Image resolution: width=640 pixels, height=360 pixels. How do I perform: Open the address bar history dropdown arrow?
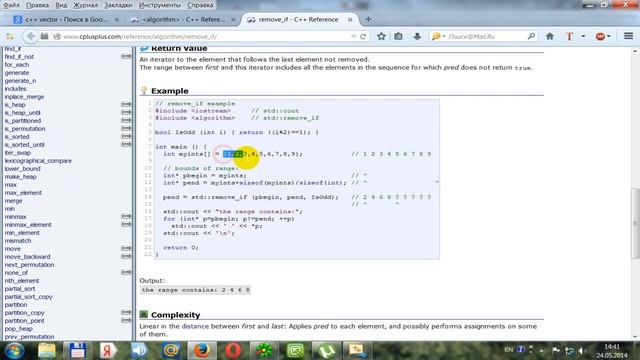click(353, 36)
